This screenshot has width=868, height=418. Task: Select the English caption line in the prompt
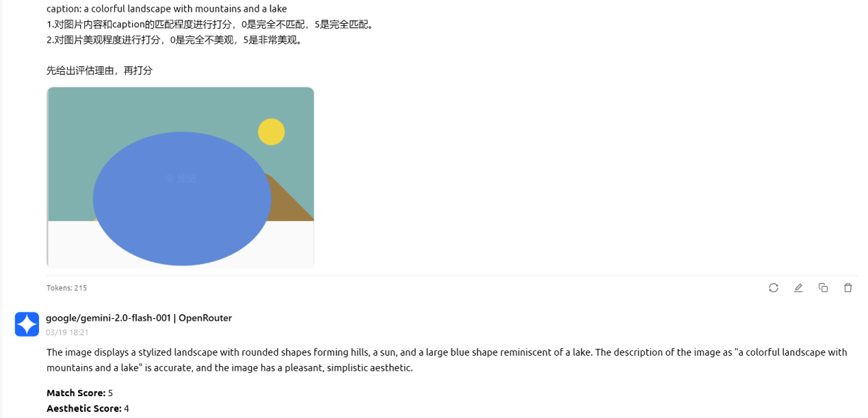tap(166, 8)
